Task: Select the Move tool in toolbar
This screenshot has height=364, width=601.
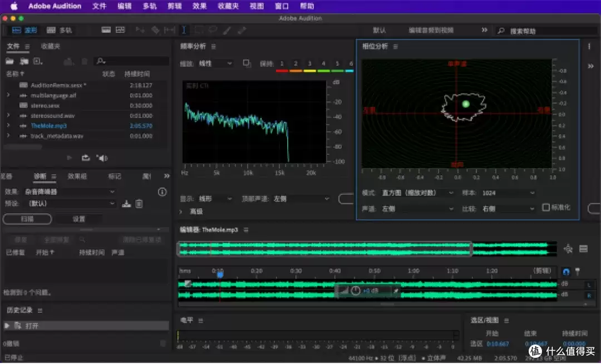Action: tap(140, 30)
